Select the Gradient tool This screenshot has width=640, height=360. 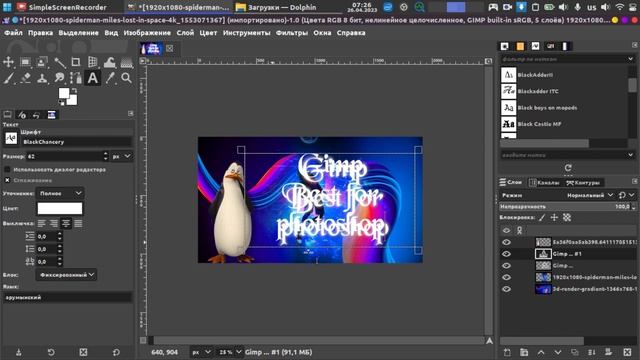pos(127,62)
